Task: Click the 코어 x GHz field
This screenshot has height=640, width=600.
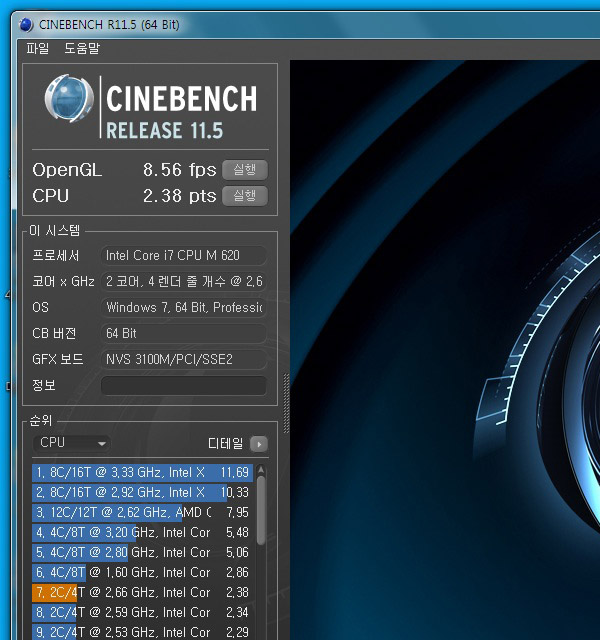Action: pyautogui.click(x=184, y=282)
